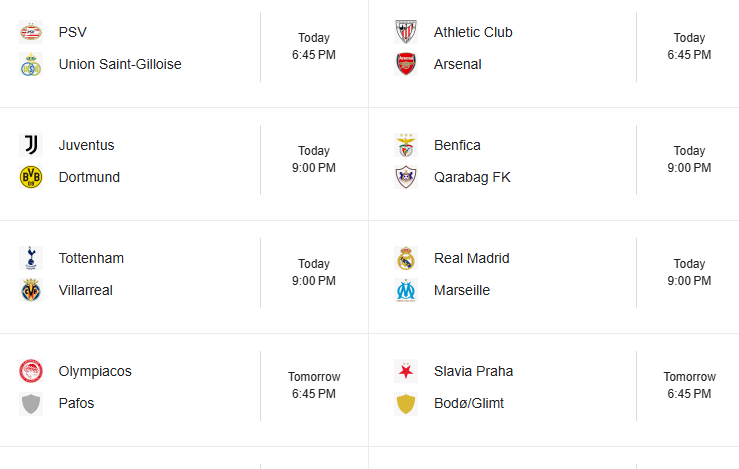Viewport: 739px width, 469px height.
Task: Click the Villarreal club crest
Action: [31, 290]
